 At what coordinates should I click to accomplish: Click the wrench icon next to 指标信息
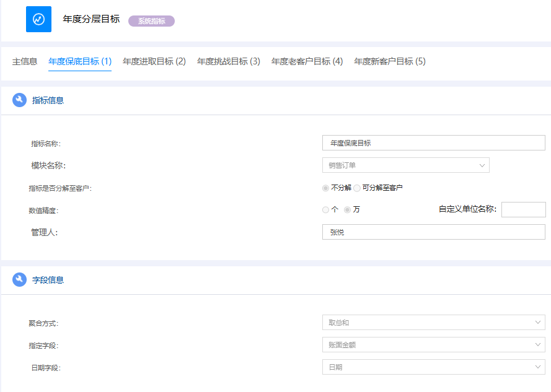[x=19, y=100]
